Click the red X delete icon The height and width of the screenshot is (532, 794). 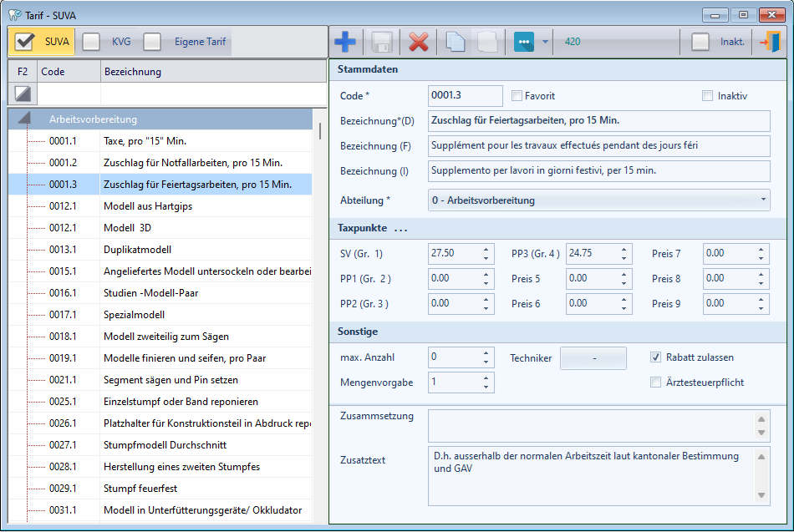tap(419, 42)
